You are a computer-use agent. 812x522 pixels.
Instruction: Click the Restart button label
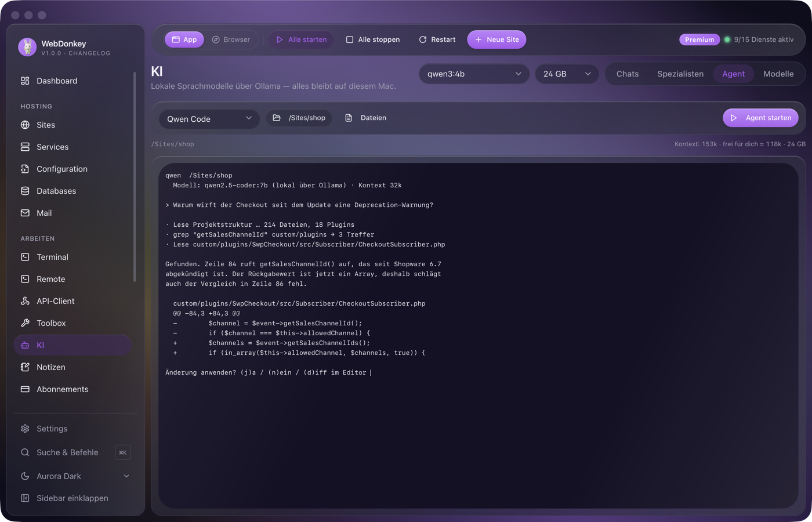point(443,39)
